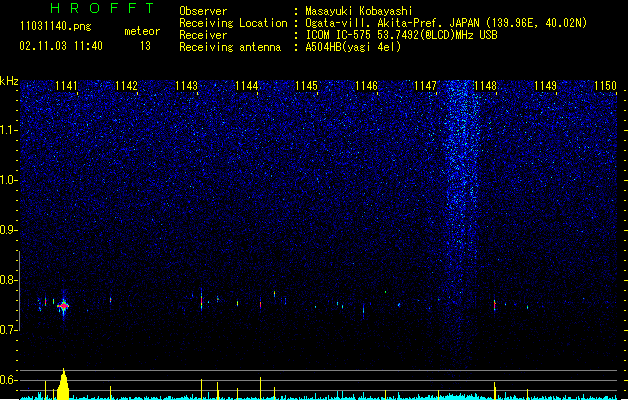Click the 1142 time axis label
This screenshot has width=629, height=400.
126,86
